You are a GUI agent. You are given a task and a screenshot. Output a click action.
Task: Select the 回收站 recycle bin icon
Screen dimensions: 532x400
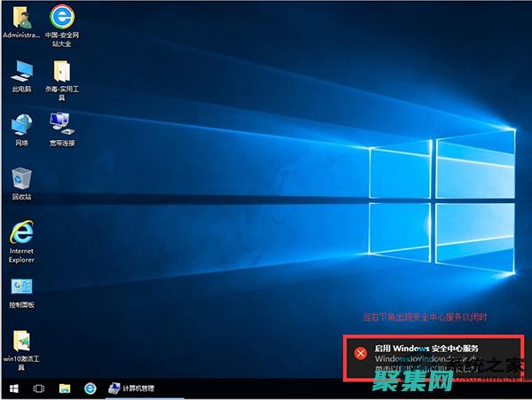click(20, 176)
